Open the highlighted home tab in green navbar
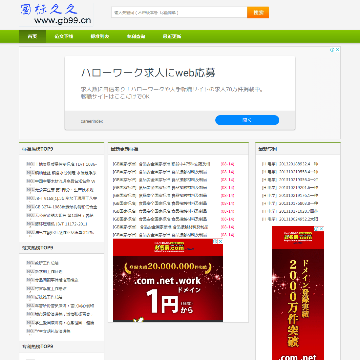The image size is (360, 360). coord(32,37)
